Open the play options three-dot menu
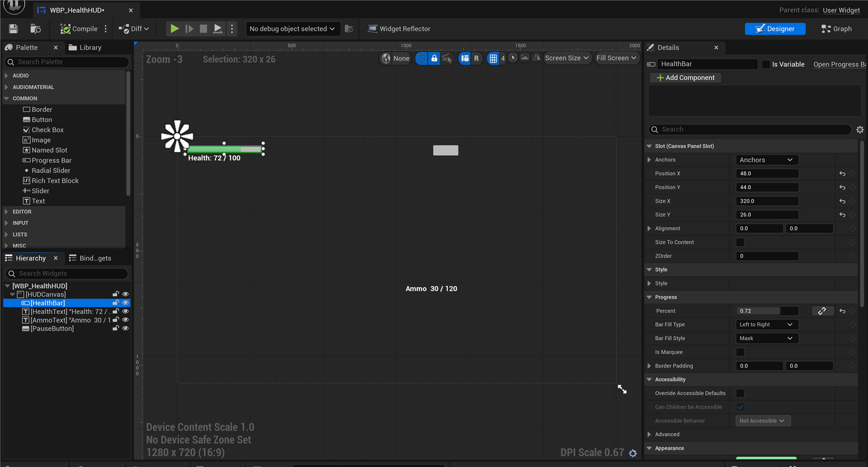This screenshot has width=868, height=467. tap(232, 29)
